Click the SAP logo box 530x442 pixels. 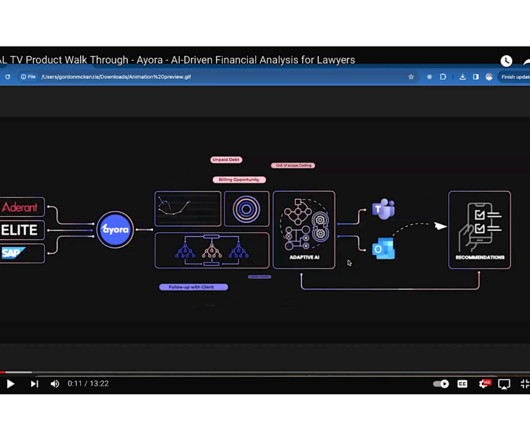click(22, 253)
